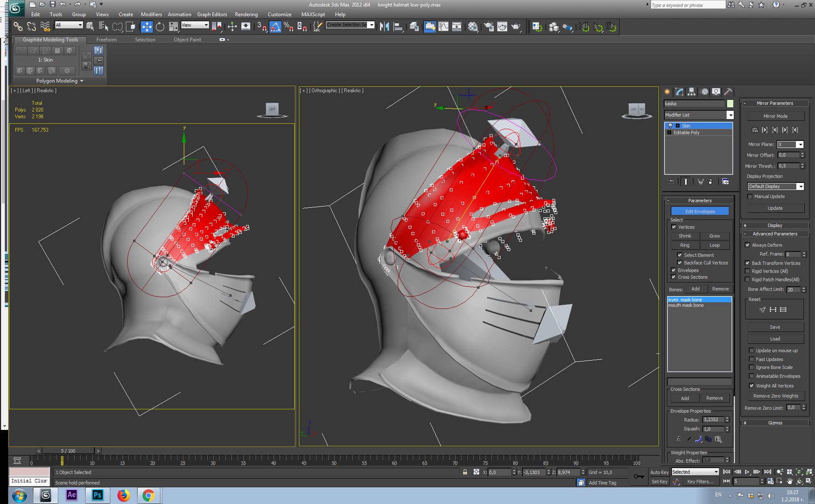Expand the Gizmos rollout

775,423
